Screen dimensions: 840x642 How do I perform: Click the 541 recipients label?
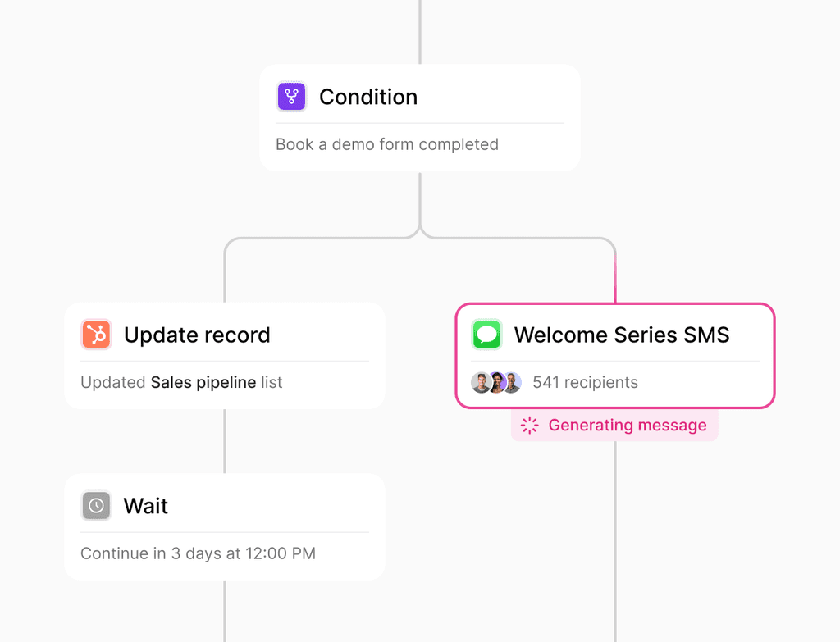586,382
